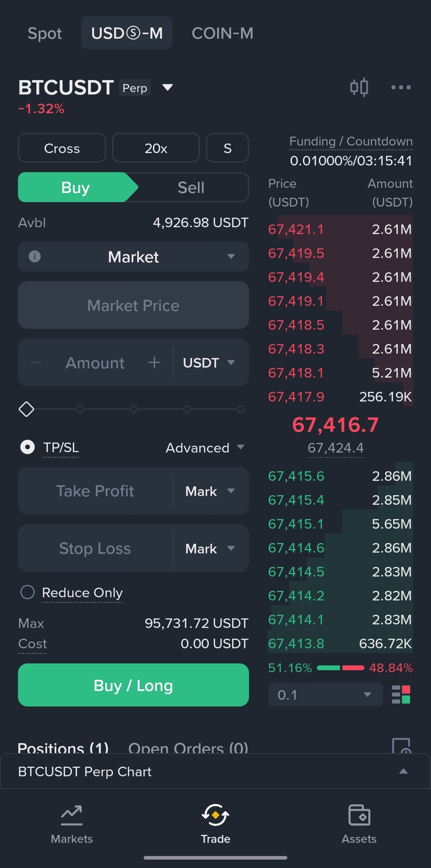The height and width of the screenshot is (868, 431).
Task: Click the diamond handle on amount slider
Action: pos(26,409)
